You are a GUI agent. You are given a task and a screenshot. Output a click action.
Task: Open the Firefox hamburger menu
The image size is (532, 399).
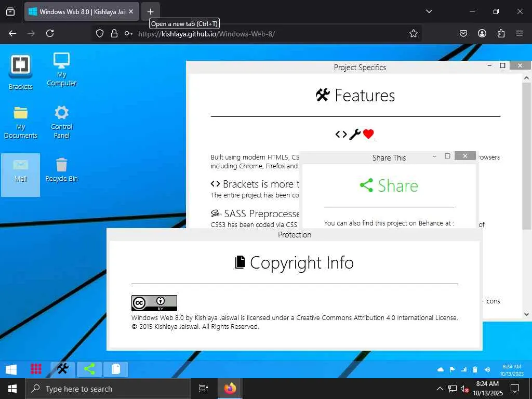click(x=519, y=33)
